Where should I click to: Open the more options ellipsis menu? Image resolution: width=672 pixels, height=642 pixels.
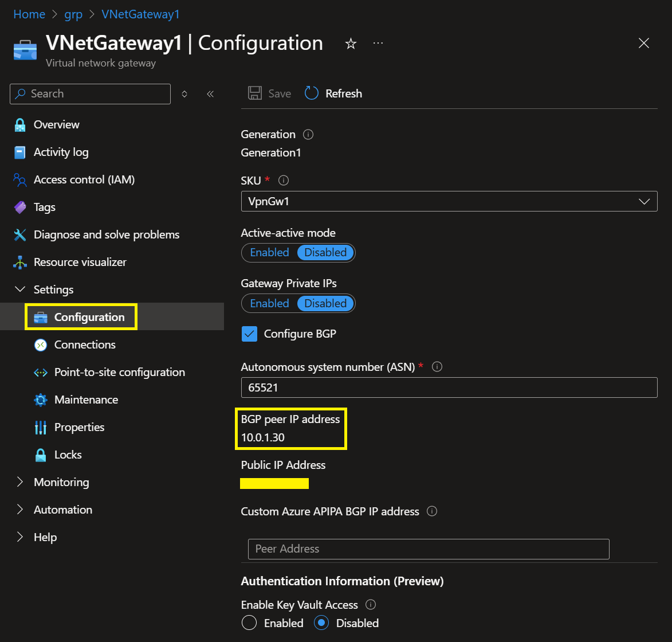[378, 43]
